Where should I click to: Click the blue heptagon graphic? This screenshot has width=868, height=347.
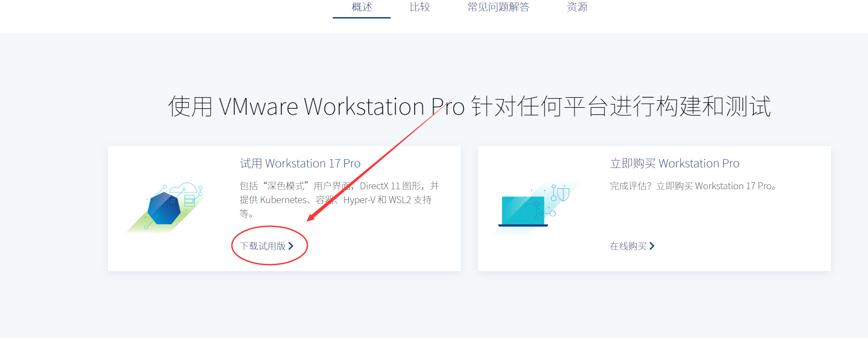click(x=163, y=209)
